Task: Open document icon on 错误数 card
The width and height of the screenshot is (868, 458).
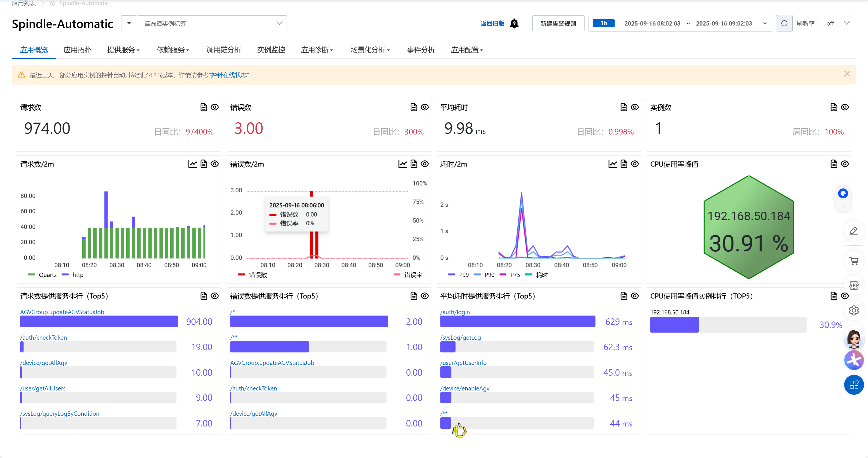Action: click(x=413, y=107)
